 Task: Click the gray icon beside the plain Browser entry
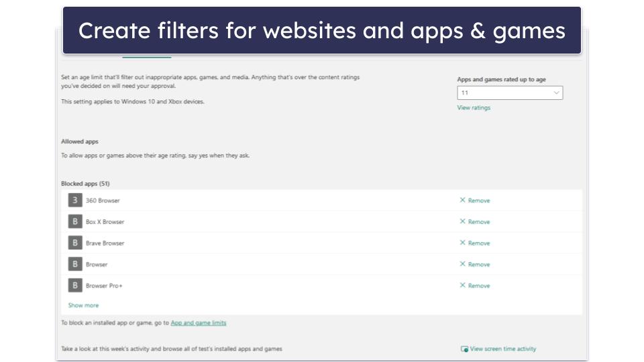coord(75,264)
